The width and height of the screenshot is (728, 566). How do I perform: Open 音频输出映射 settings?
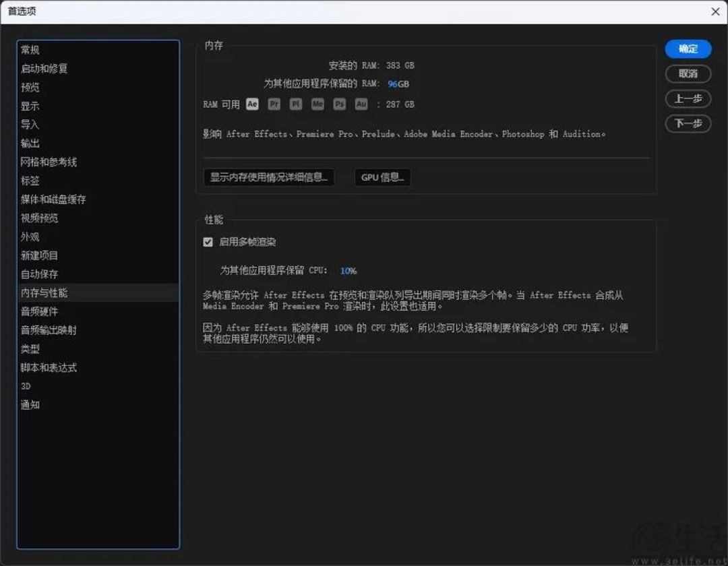[x=98, y=330]
